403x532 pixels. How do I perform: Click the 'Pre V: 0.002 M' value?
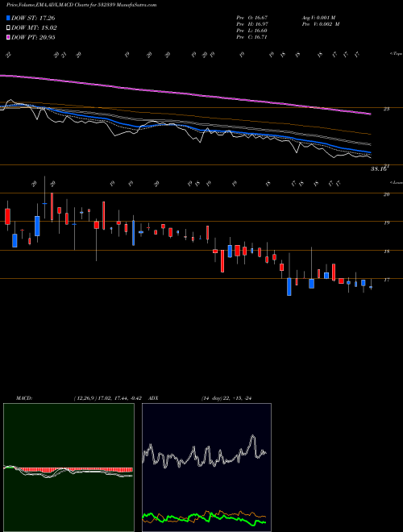[x=322, y=24]
